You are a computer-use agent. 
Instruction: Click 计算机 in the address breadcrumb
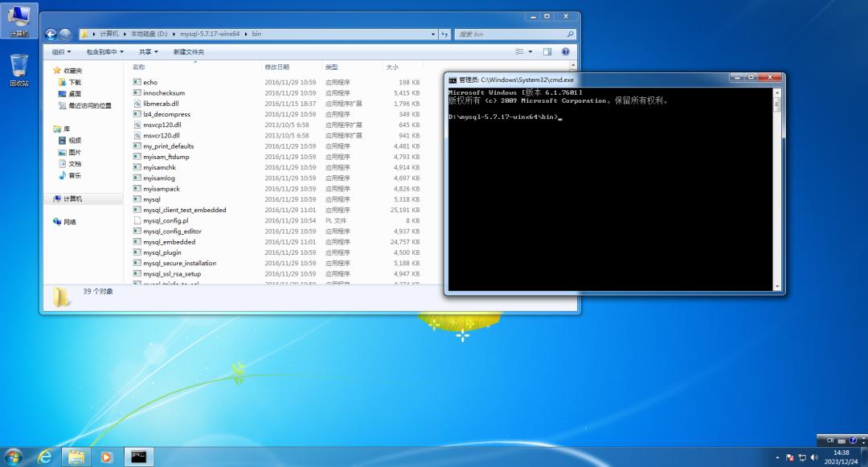pos(109,34)
